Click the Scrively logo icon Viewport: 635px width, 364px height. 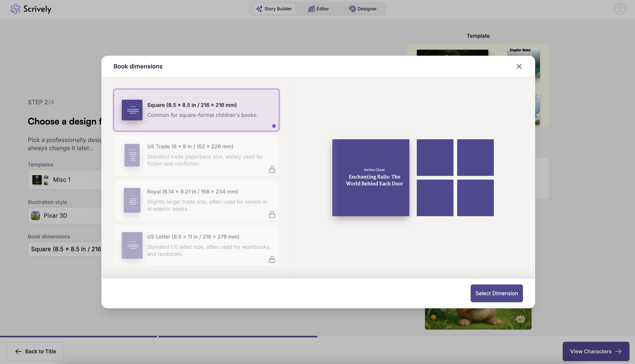(x=15, y=9)
